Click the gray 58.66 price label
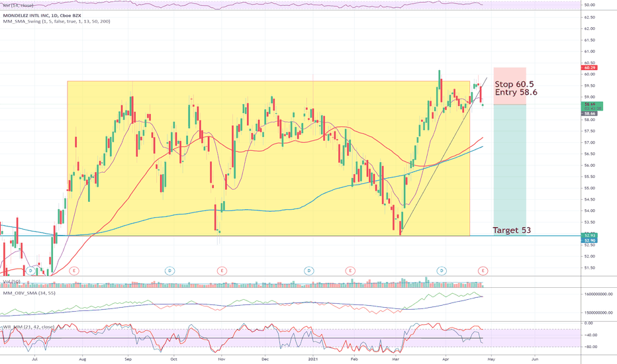This screenshot has width=617, height=364. (x=589, y=114)
